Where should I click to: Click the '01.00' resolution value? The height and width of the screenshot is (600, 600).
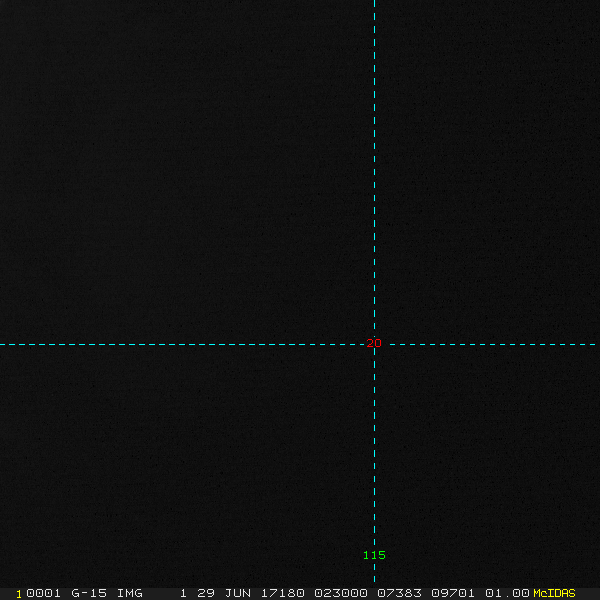tap(507, 593)
